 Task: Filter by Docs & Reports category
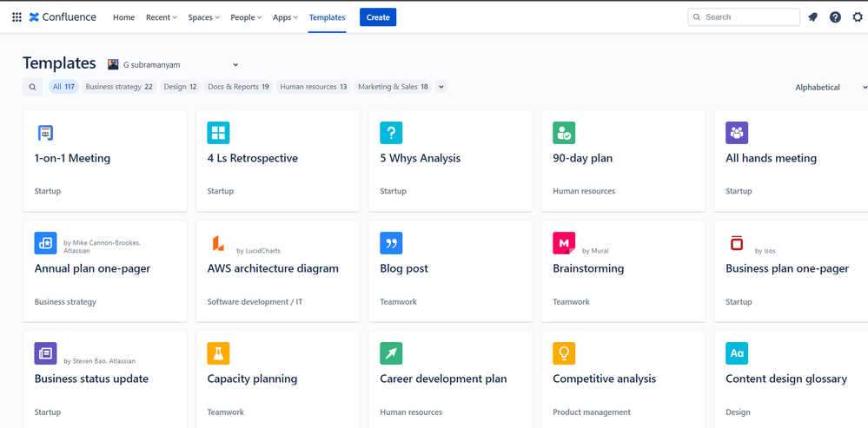coord(239,87)
